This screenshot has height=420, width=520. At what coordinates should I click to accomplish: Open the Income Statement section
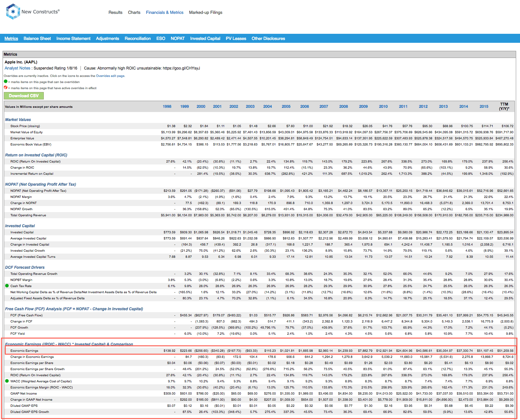click(x=73, y=39)
